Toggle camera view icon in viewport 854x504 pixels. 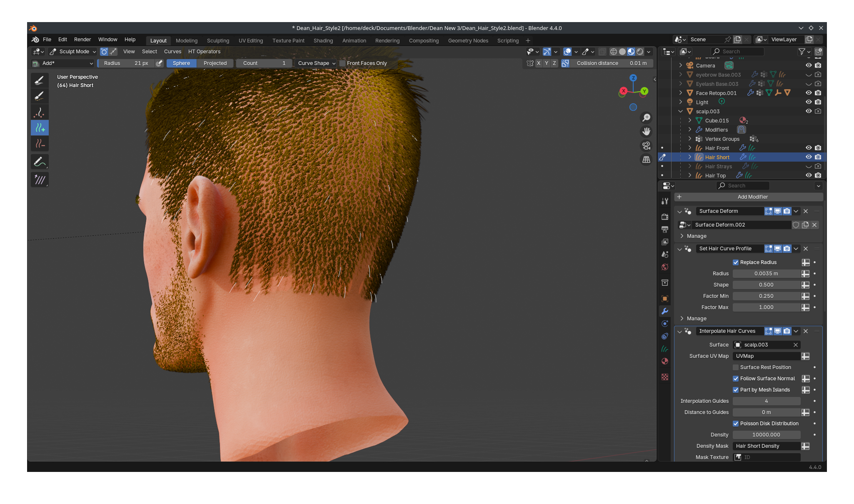click(x=646, y=146)
